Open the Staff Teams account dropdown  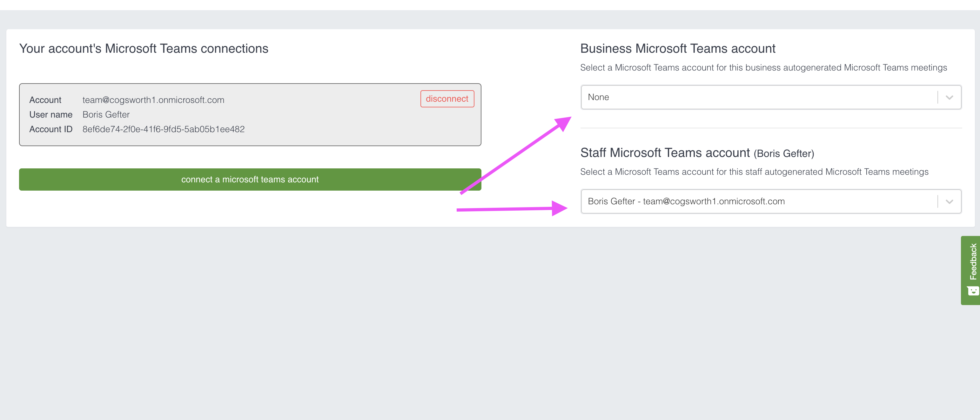771,202
